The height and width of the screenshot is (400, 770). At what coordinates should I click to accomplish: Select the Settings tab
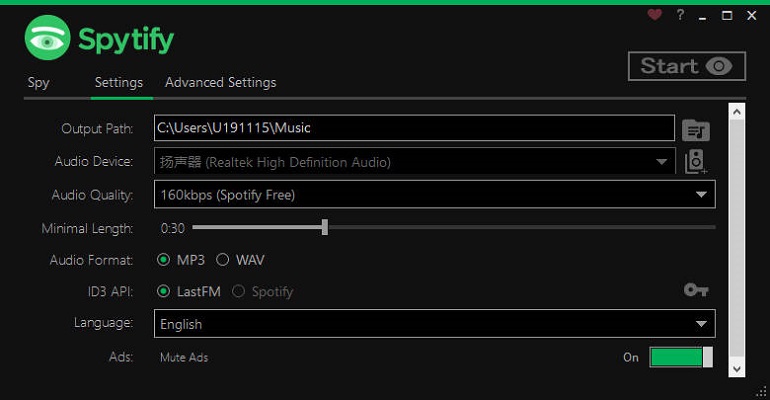(x=119, y=82)
